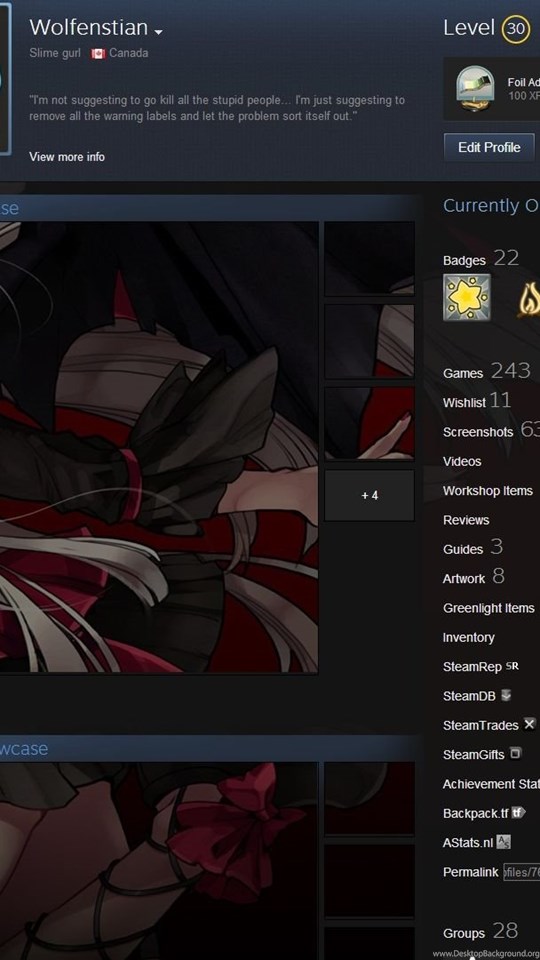Viewport: 540px width, 960px height.
Task: Select the yellow star badge icon
Action: click(x=467, y=298)
